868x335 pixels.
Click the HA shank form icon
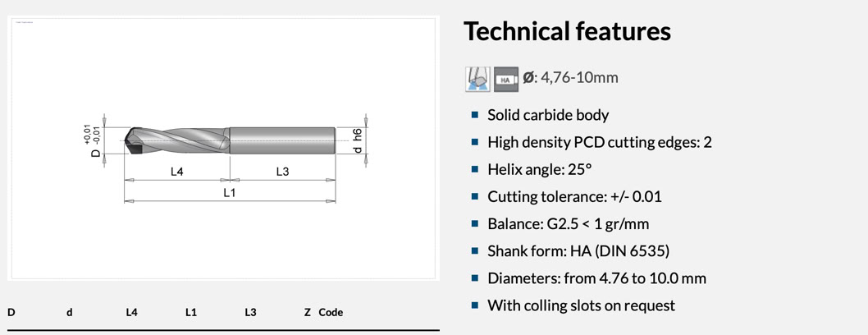pos(506,79)
